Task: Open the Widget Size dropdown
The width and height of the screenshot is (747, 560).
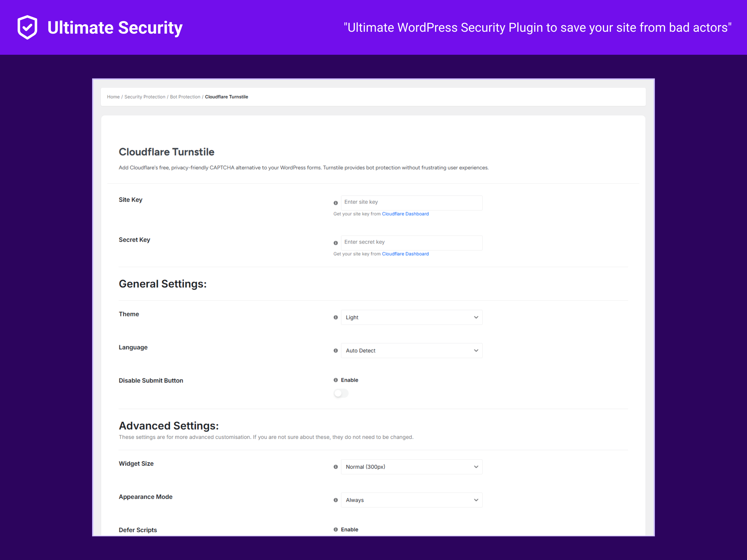Action: [x=411, y=467]
